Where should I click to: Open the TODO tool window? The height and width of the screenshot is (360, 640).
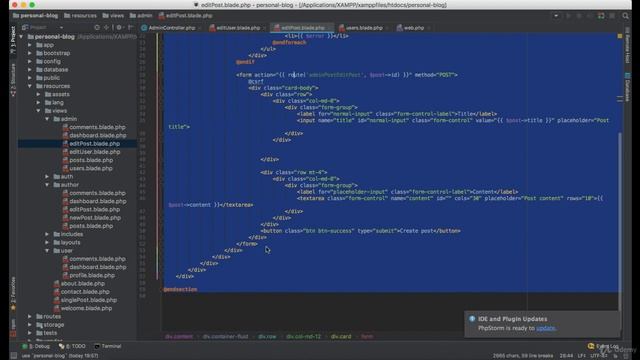[72, 346]
